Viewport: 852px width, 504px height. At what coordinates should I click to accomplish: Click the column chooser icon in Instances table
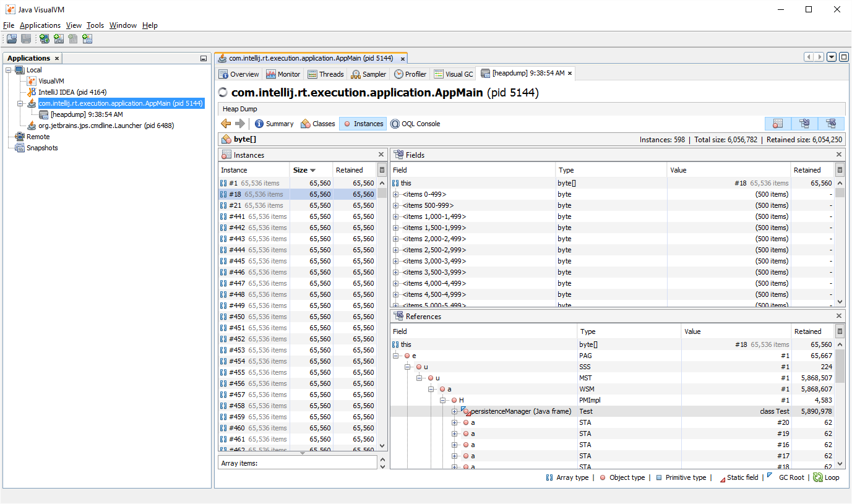(382, 170)
